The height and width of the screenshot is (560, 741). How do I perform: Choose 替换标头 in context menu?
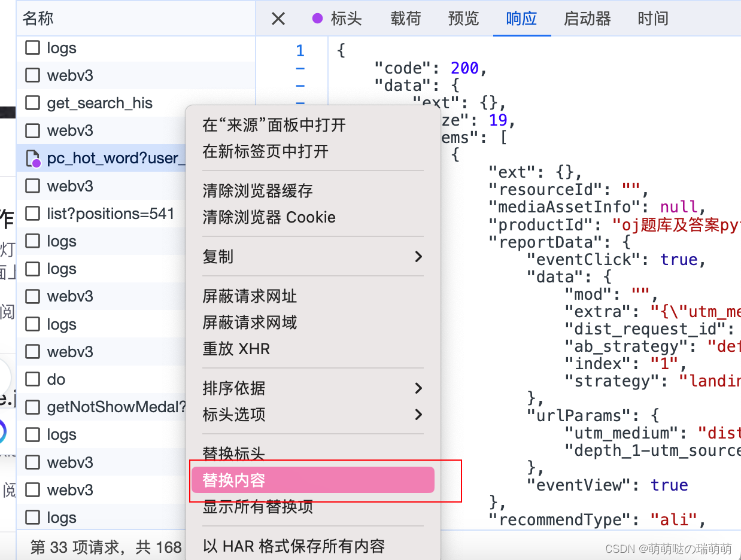[x=312, y=454]
